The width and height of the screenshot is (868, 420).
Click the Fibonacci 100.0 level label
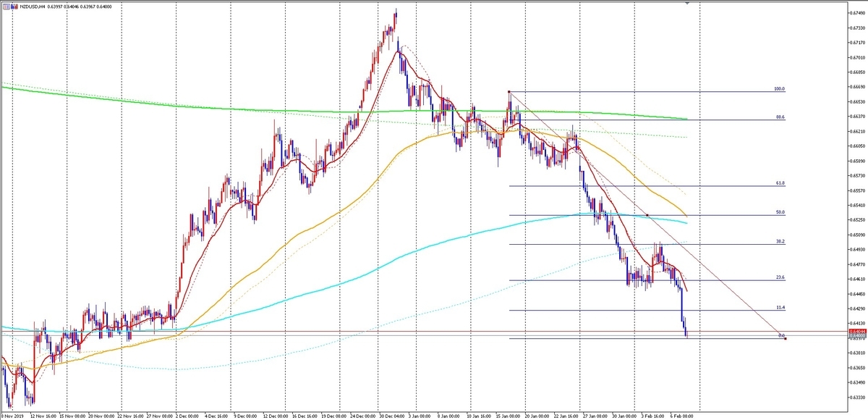tap(779, 89)
